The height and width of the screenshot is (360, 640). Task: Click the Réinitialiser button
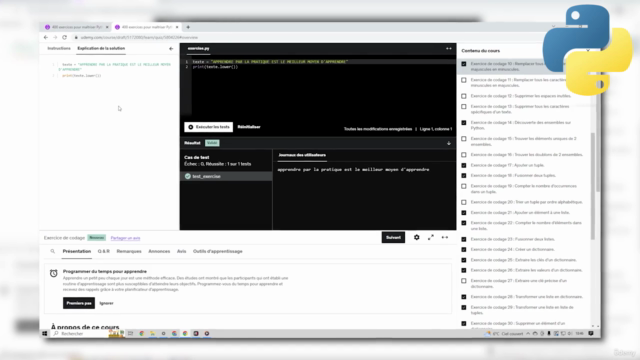(249, 127)
